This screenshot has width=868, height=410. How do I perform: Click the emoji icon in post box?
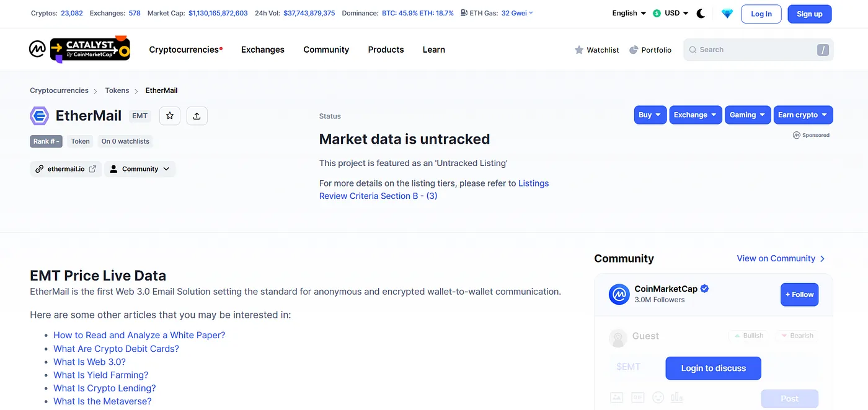tap(658, 397)
